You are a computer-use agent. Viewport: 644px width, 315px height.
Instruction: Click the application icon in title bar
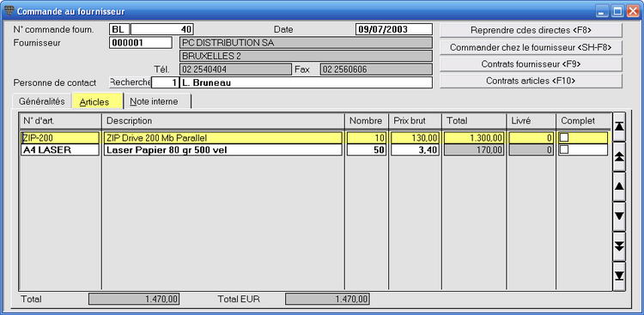point(9,10)
